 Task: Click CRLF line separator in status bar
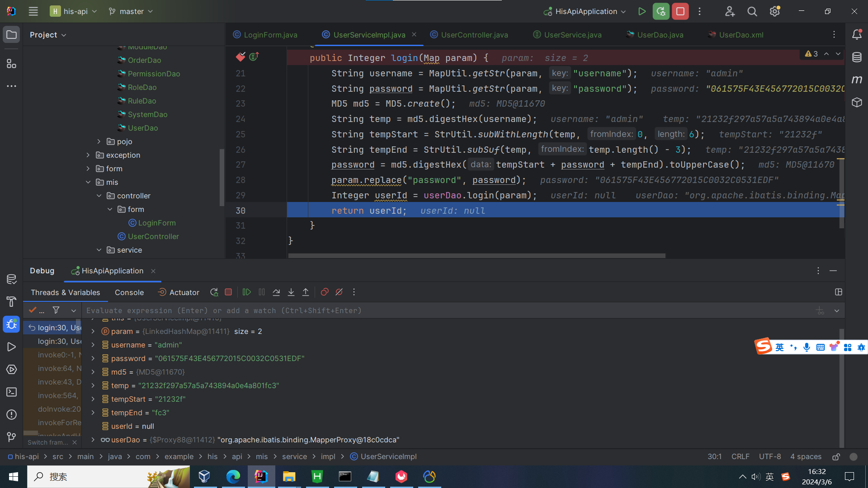[741, 456]
